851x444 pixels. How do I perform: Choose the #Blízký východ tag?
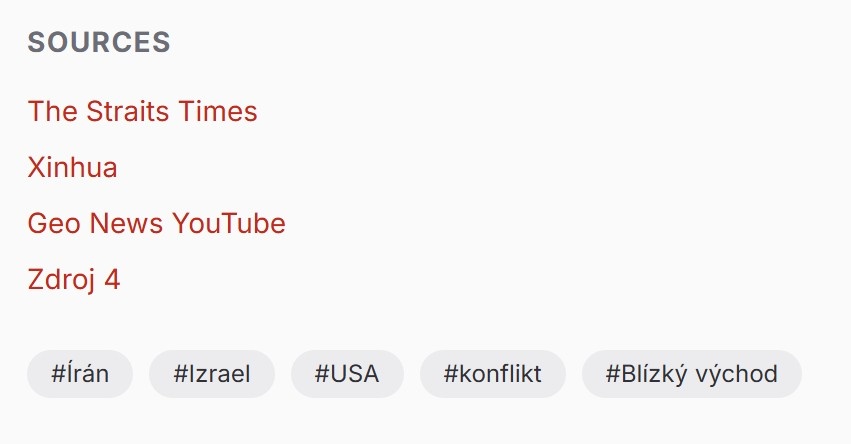pyautogui.click(x=691, y=374)
